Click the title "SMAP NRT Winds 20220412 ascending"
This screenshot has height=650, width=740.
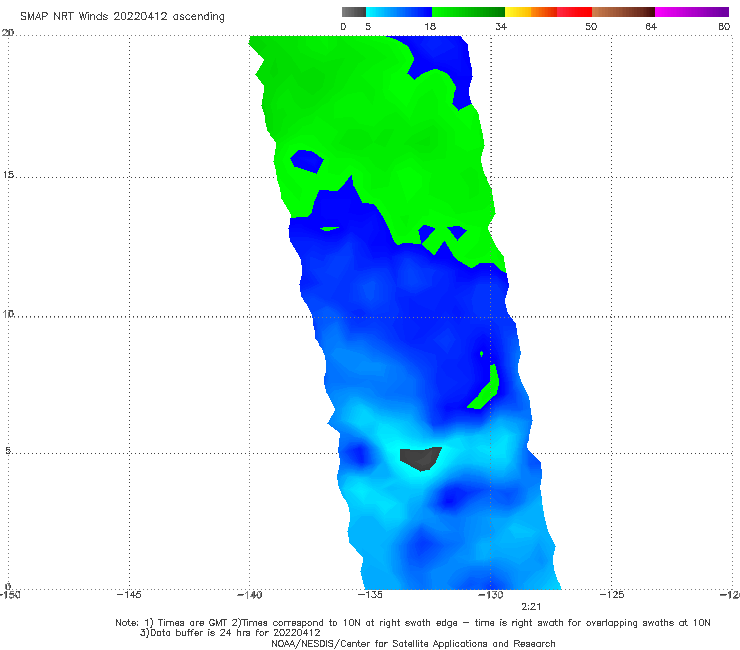[122, 16]
